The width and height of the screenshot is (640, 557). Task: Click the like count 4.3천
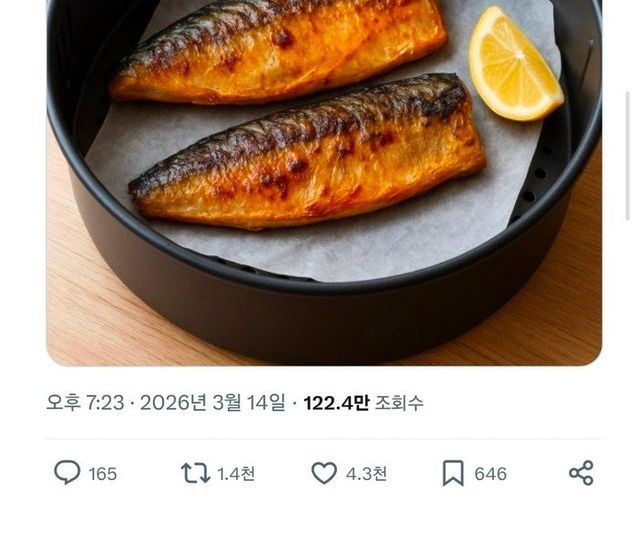pos(366,474)
